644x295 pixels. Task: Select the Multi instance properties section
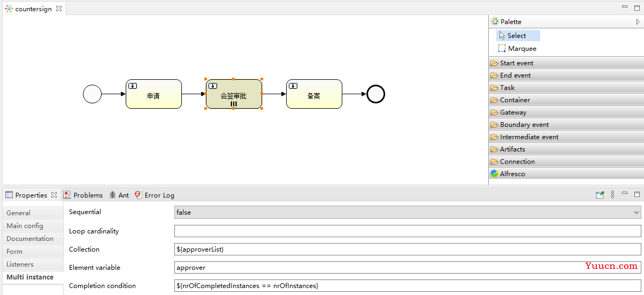pyautogui.click(x=33, y=277)
